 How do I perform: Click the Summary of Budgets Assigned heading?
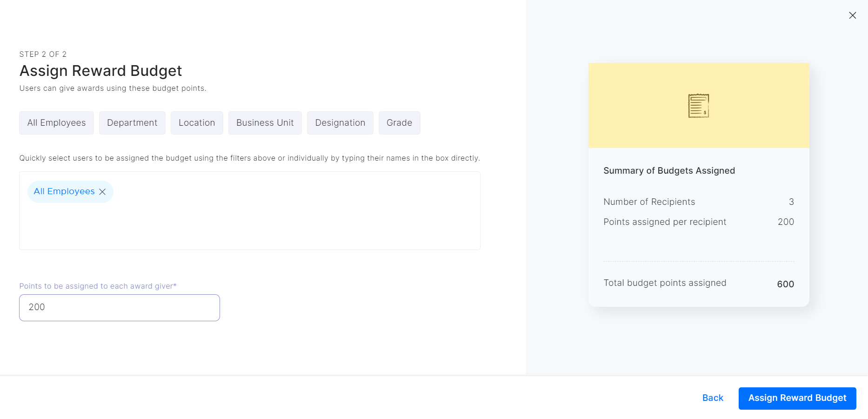(669, 171)
